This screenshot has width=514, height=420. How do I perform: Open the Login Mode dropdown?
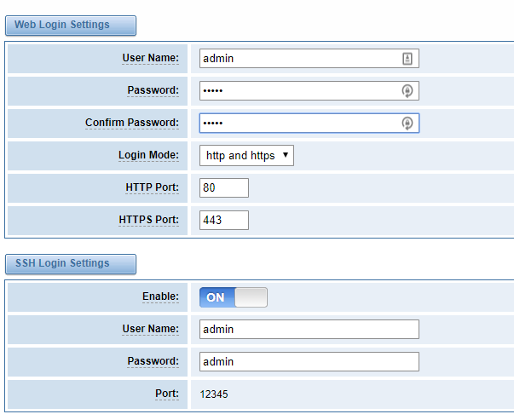(246, 156)
